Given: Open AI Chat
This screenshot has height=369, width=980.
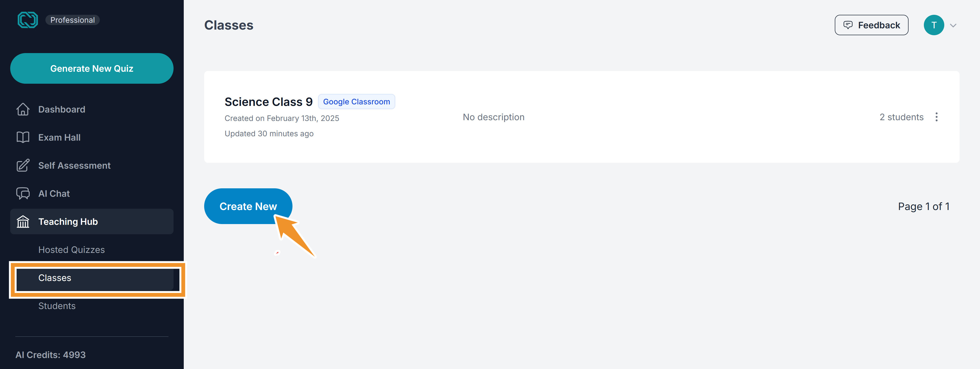Looking at the screenshot, I should coord(92,194).
